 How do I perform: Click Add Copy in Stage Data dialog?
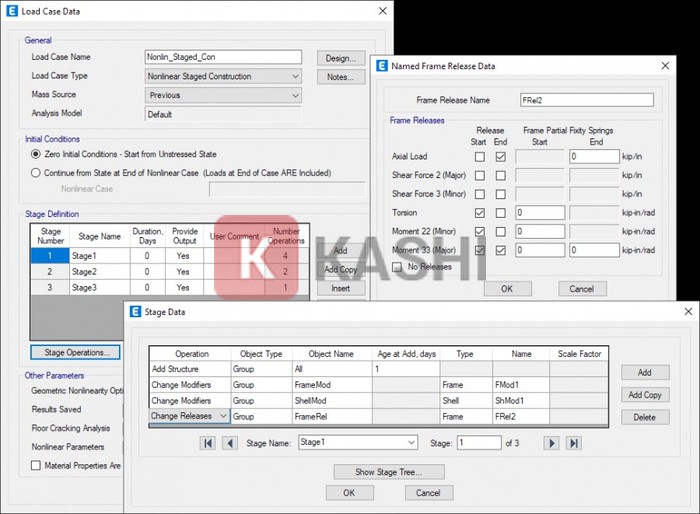tap(645, 395)
